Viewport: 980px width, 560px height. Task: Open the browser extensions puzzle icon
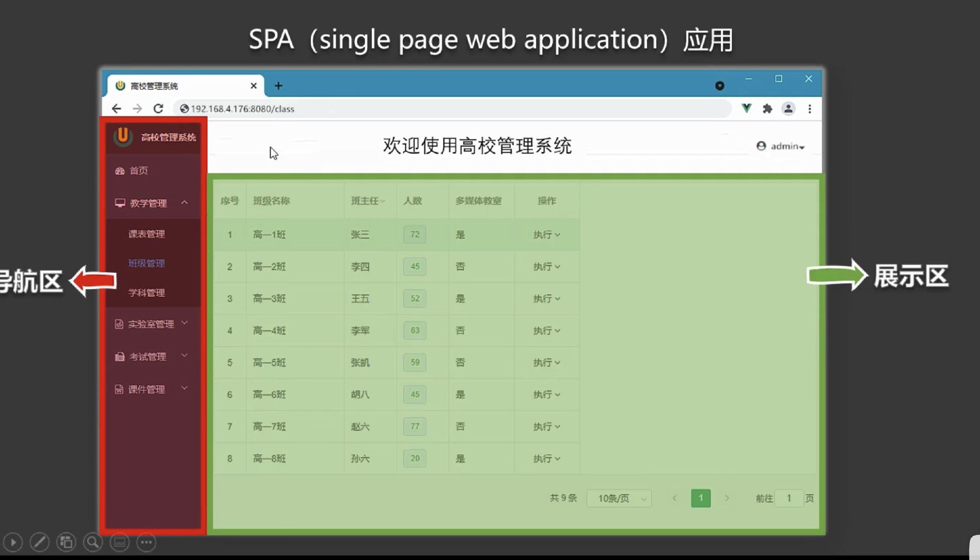[767, 109]
